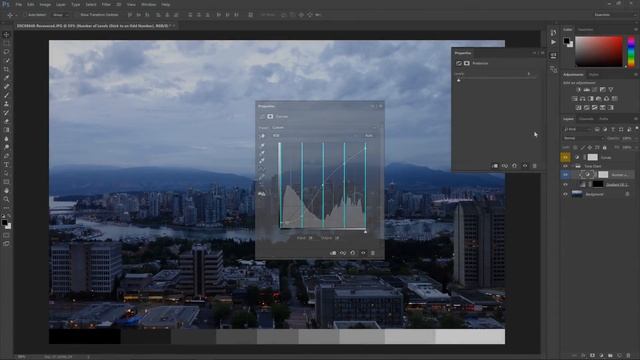The width and height of the screenshot is (640, 360).
Task: Clip Curves adjustment to layer below
Action: pos(333,253)
